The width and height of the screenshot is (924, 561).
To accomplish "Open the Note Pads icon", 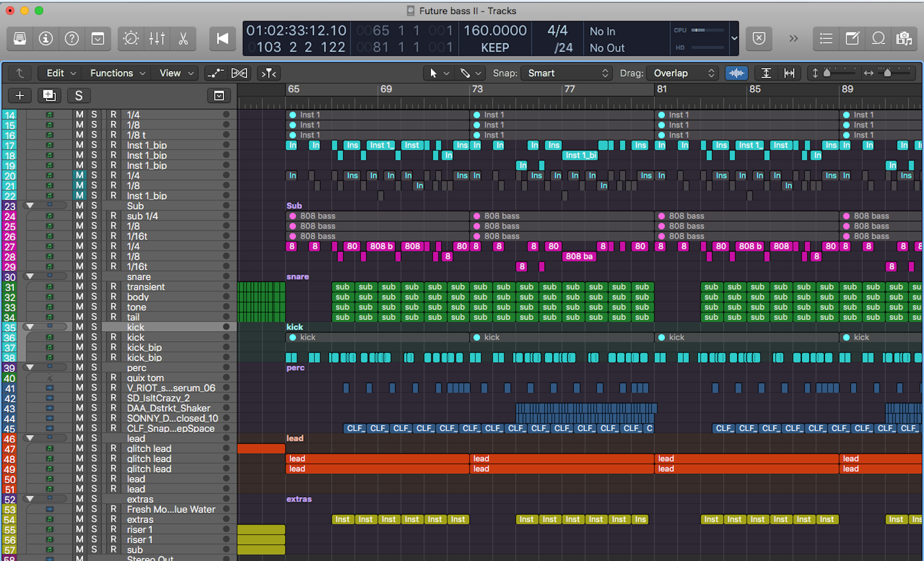I will click(x=852, y=39).
